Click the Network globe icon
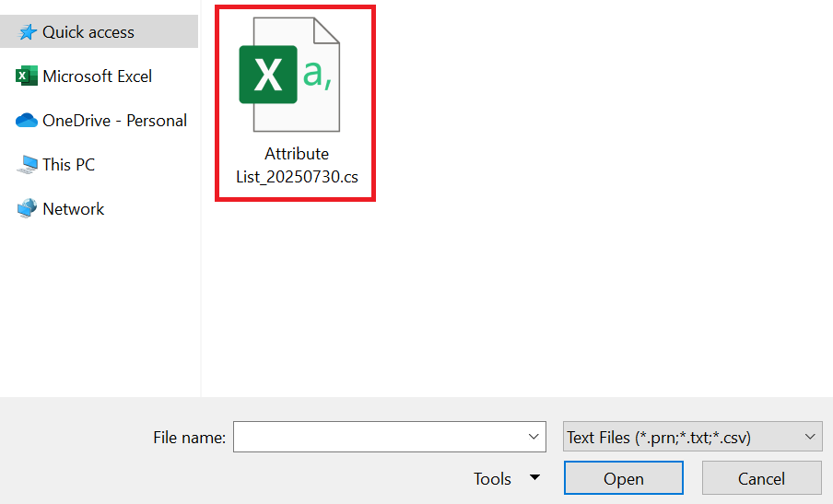The width and height of the screenshot is (833, 504). tap(27, 208)
